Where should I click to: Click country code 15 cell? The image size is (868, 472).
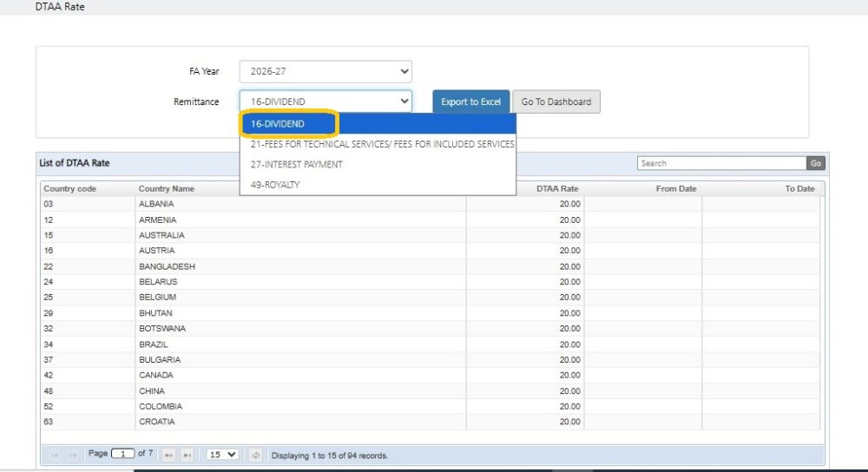(x=88, y=235)
